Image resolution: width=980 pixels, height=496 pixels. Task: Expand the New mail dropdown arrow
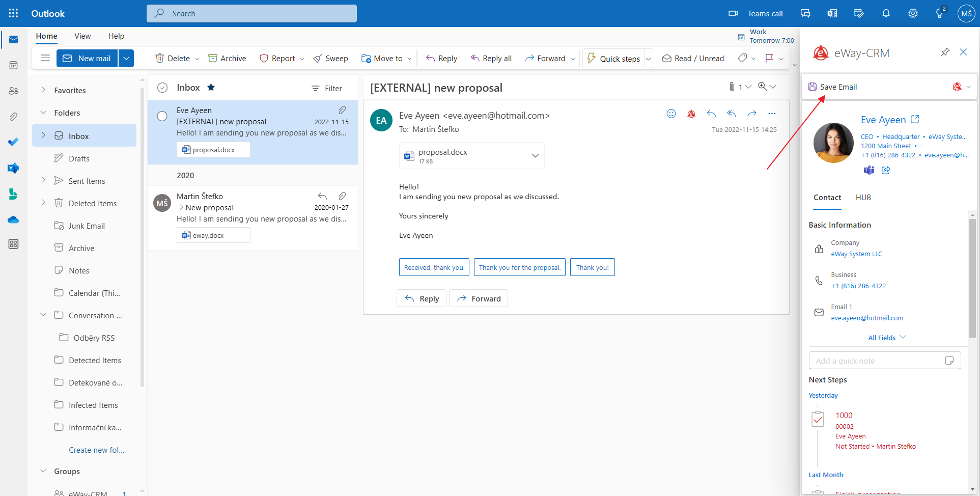[126, 58]
